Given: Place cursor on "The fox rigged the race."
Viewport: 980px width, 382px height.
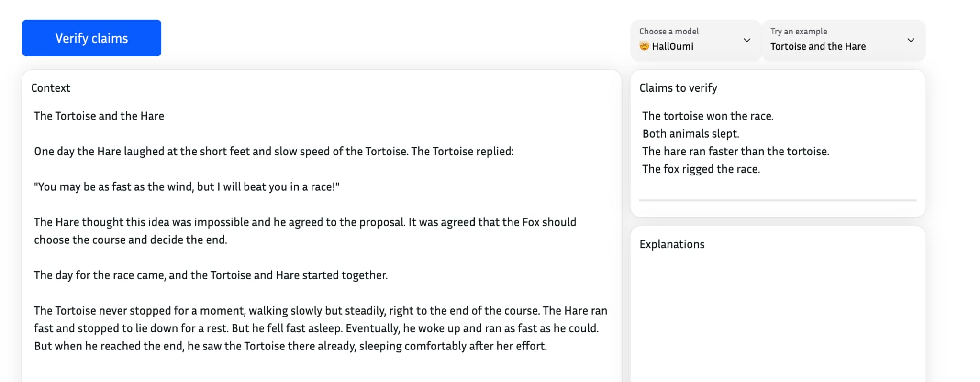Looking at the screenshot, I should (x=701, y=169).
